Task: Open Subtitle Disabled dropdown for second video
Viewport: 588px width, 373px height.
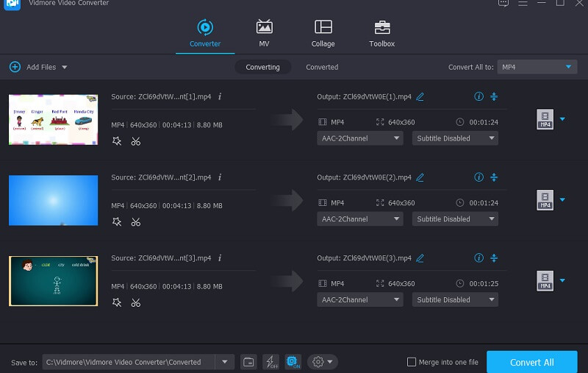Action: coord(455,219)
